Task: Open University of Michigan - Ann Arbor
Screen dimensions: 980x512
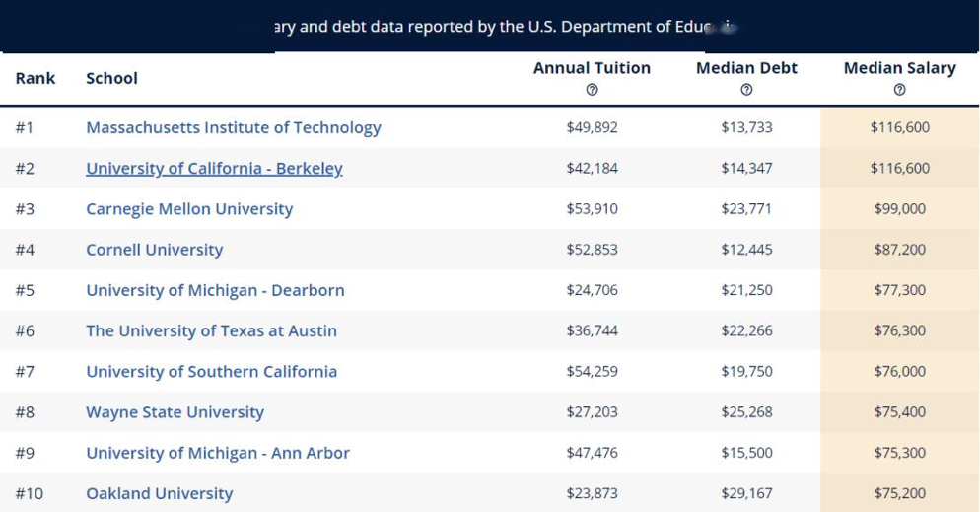Action: [218, 453]
